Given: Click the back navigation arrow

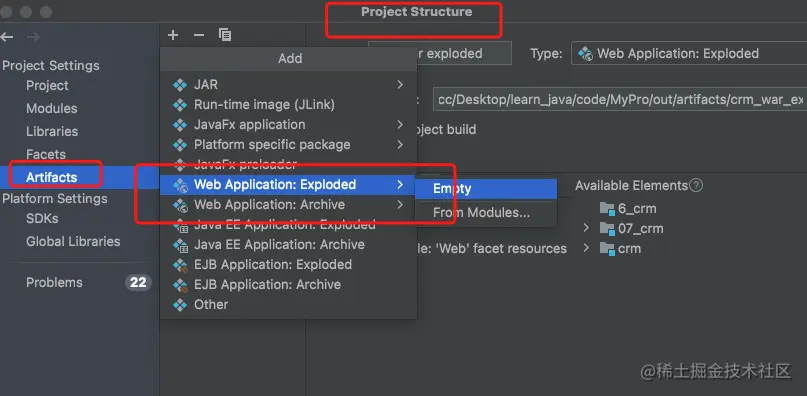Looking at the screenshot, I should 7,37.
